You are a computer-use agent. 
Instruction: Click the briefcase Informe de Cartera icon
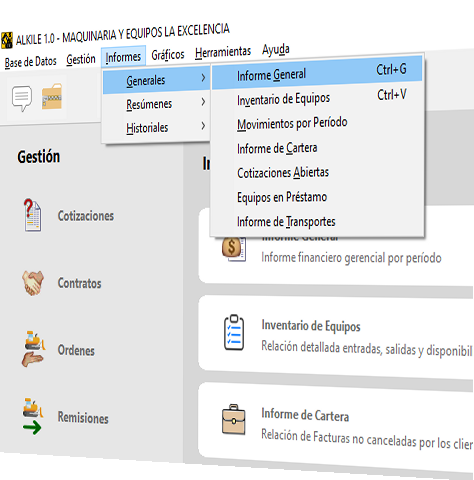pos(234,420)
